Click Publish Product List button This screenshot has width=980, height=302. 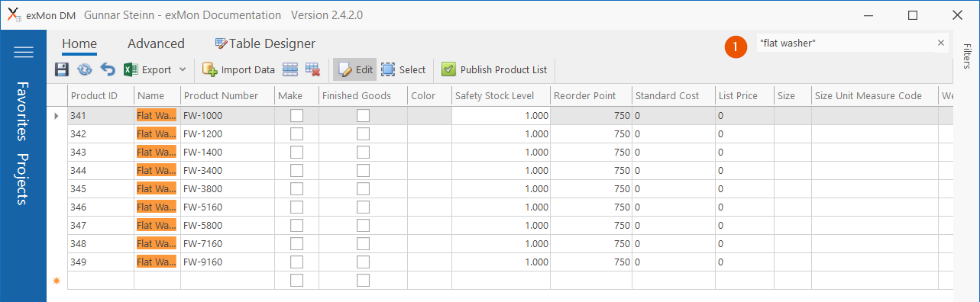(x=495, y=69)
